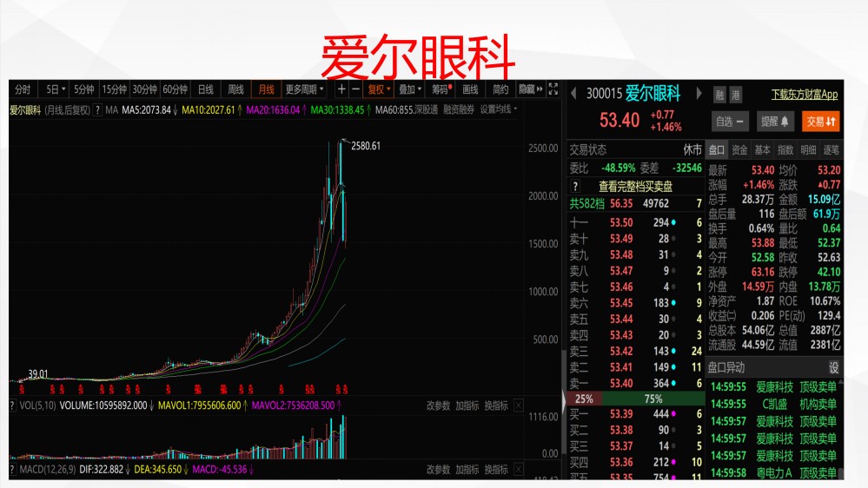Switch to 周线 weekly chart
The width and height of the screenshot is (868, 488).
235,89
